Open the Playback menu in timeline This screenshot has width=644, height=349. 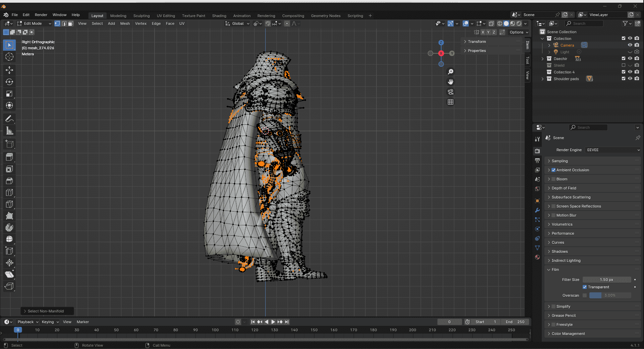coord(28,322)
